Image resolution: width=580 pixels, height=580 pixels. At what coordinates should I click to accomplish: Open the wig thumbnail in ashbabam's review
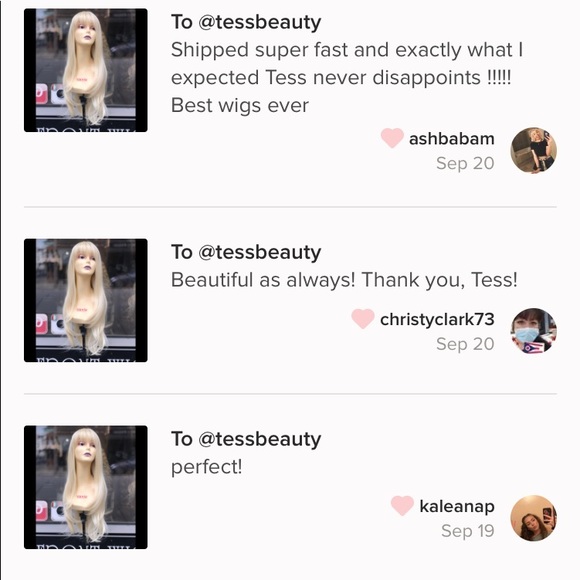click(86, 70)
